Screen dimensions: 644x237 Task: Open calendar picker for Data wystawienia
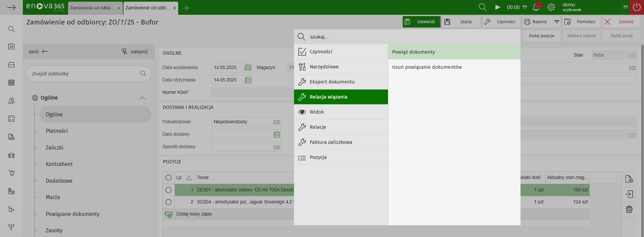pyautogui.click(x=248, y=67)
